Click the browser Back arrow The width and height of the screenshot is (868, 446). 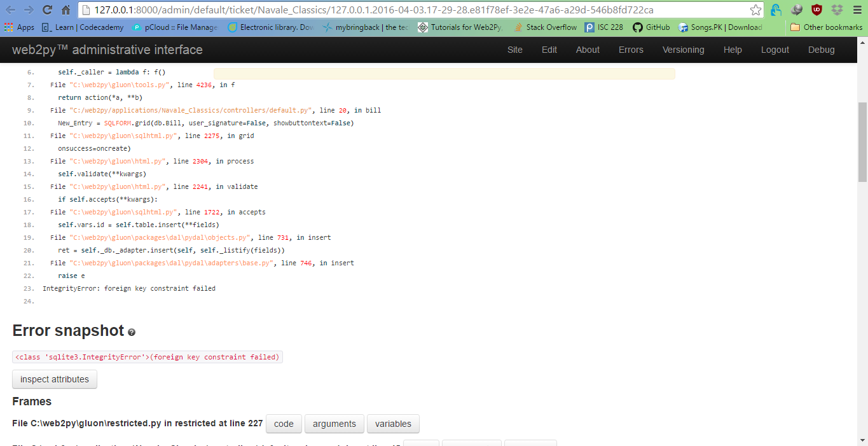(x=11, y=10)
